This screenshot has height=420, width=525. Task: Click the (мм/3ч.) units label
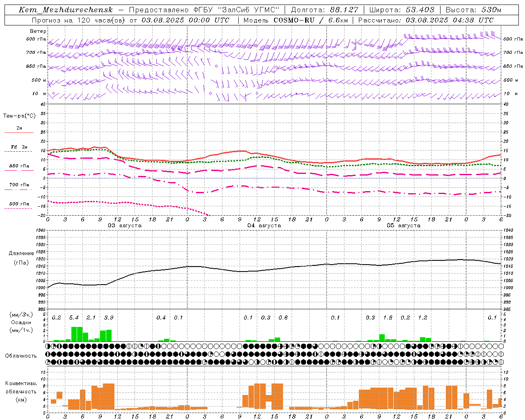[21, 315]
